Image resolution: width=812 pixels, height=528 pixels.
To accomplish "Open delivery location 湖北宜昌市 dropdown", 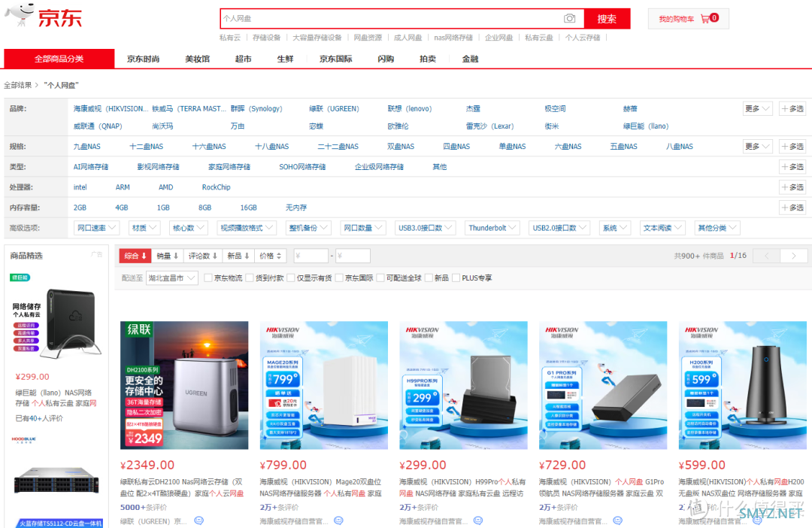I will pos(172,278).
